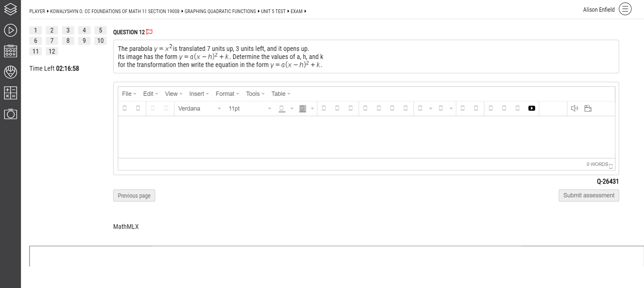The height and width of the screenshot is (288, 644).
Task: Open the Tools menu
Action: coord(255,94)
